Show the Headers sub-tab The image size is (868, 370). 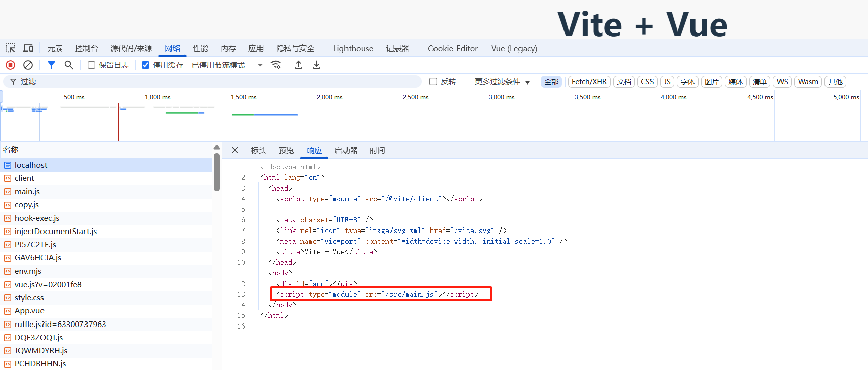pos(258,150)
